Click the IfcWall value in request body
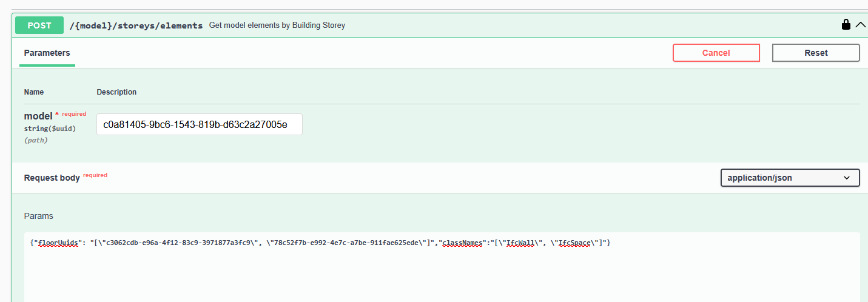This screenshot has width=868, height=302. pyautogui.click(x=522, y=243)
